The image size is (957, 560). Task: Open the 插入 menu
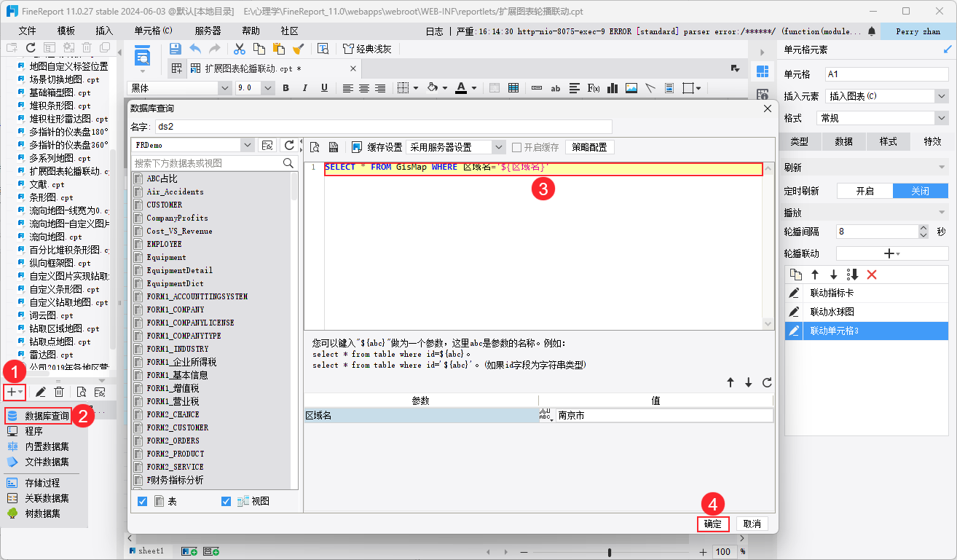coord(105,31)
